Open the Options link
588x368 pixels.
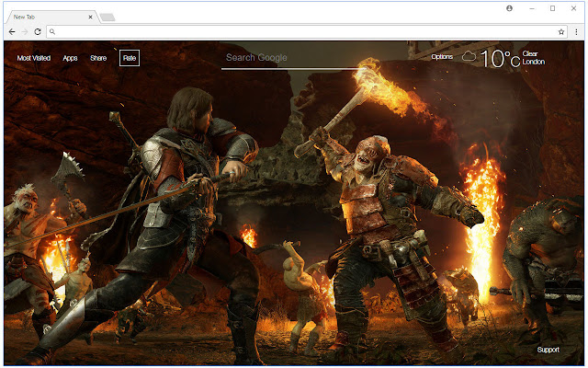(442, 57)
